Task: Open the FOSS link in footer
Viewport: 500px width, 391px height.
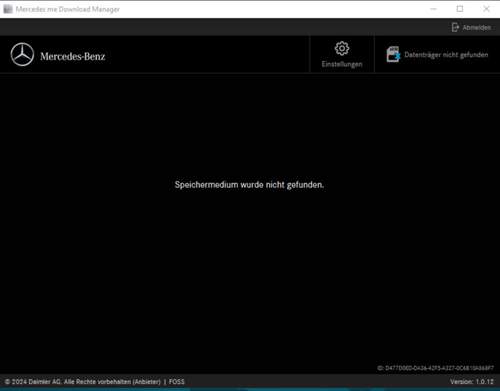Action: tap(176, 381)
